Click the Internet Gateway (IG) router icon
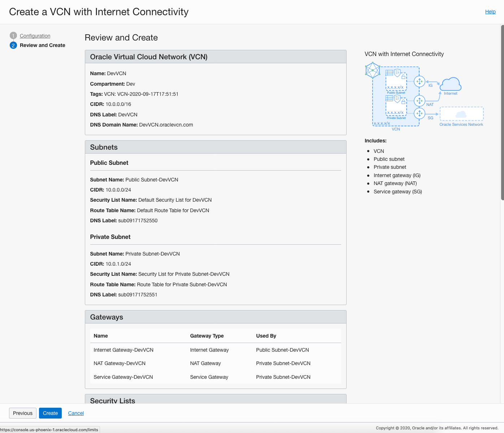504x433 pixels. coord(420,82)
